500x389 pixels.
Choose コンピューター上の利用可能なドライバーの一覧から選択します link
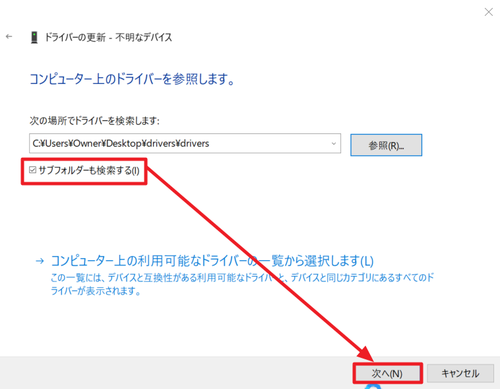tap(212, 261)
